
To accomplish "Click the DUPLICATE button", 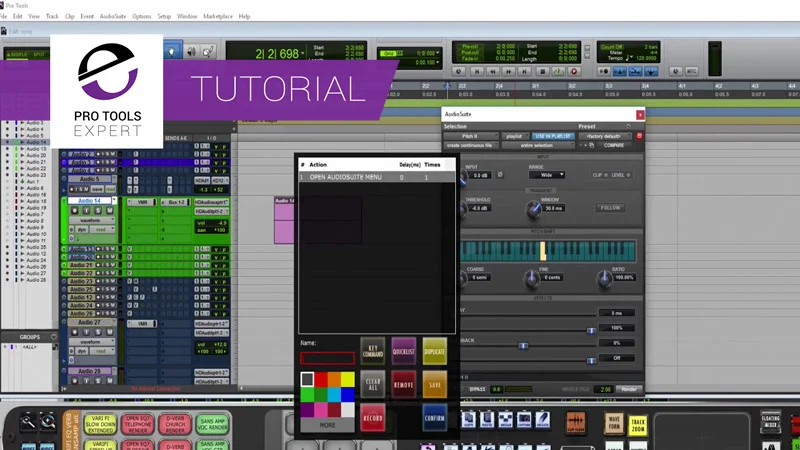I will pos(434,352).
